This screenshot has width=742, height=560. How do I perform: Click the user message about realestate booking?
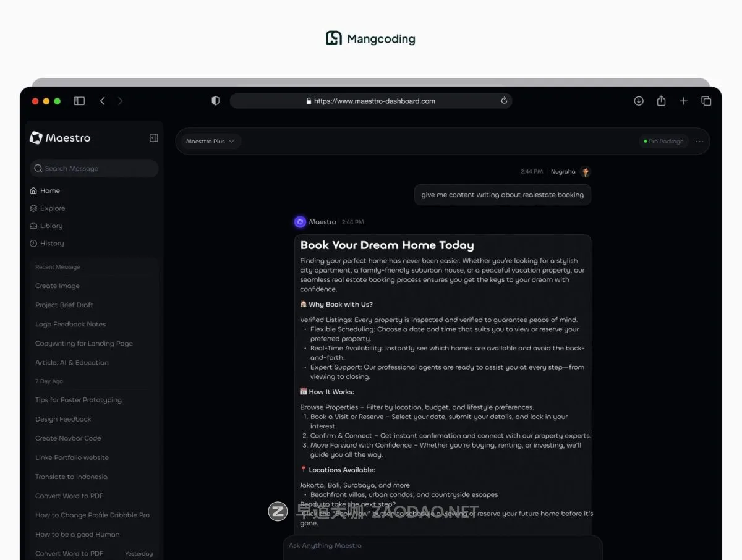[x=502, y=195]
